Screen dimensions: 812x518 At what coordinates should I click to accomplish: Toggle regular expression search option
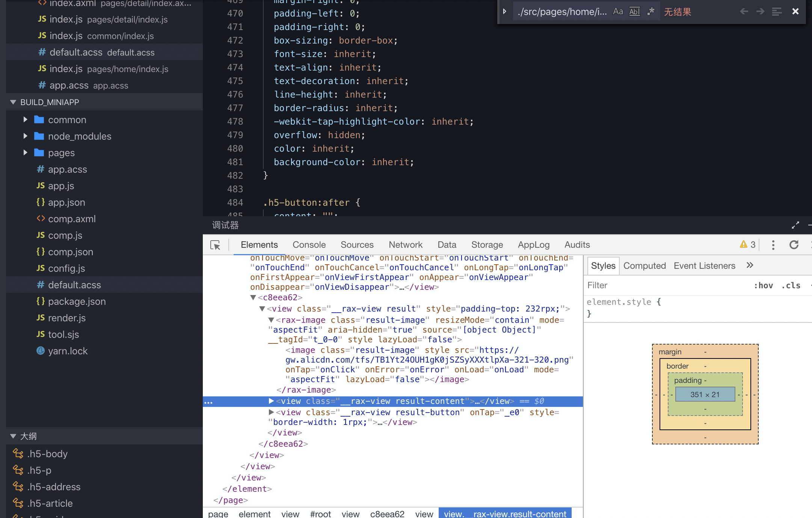[651, 12]
